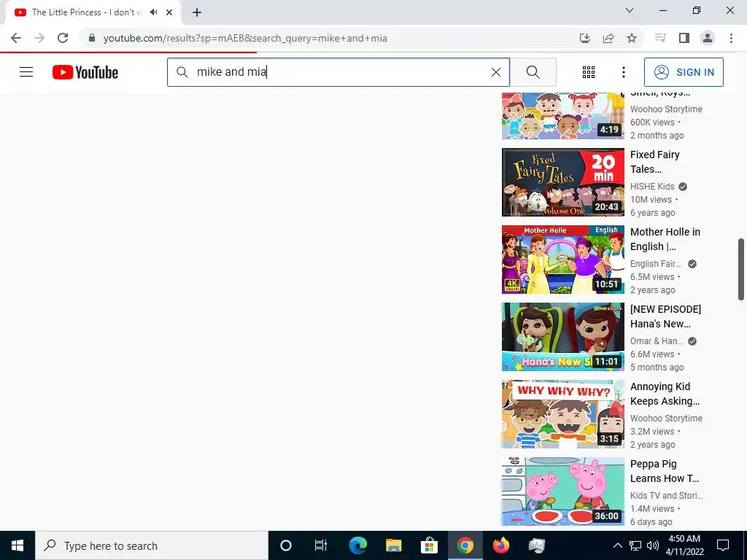Click the Type here to search box
This screenshot has width=747, height=560.
pos(152,545)
